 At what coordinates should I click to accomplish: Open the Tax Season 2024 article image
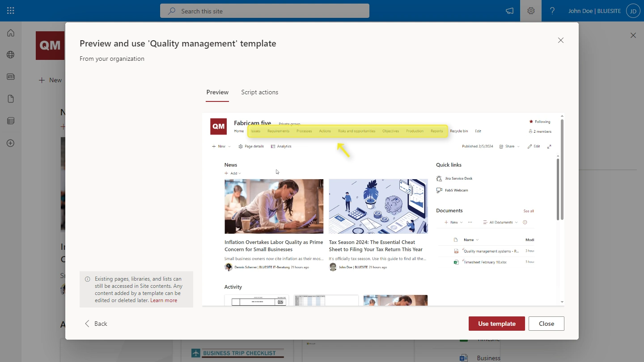(x=378, y=206)
